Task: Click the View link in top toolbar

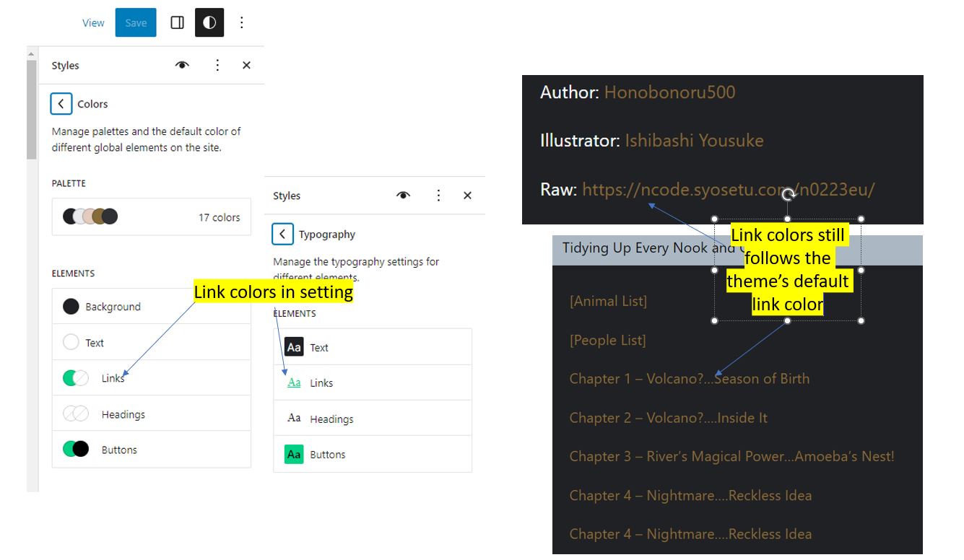Action: 93,23
